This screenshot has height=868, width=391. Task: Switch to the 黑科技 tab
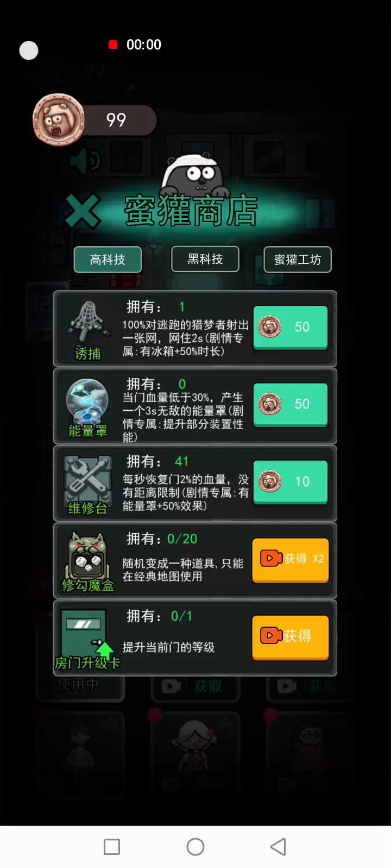tap(205, 259)
